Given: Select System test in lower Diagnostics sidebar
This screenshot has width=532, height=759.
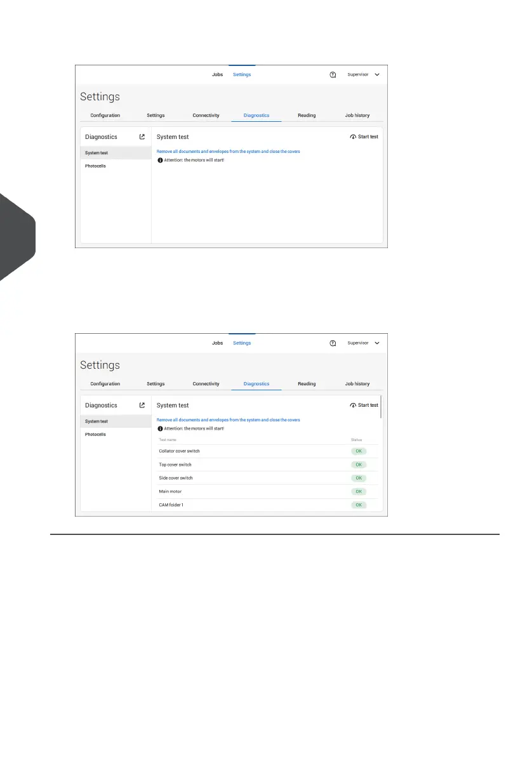Looking at the screenshot, I should 116,421.
